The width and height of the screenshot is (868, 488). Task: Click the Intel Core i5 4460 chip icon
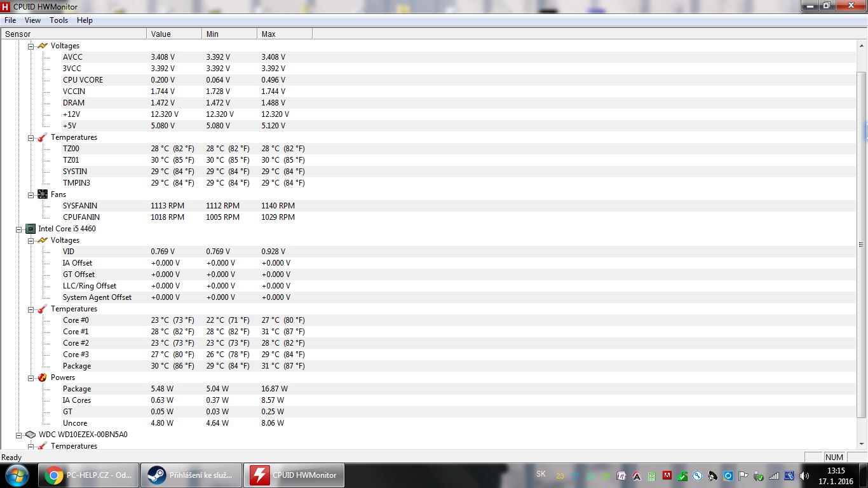click(31, 229)
